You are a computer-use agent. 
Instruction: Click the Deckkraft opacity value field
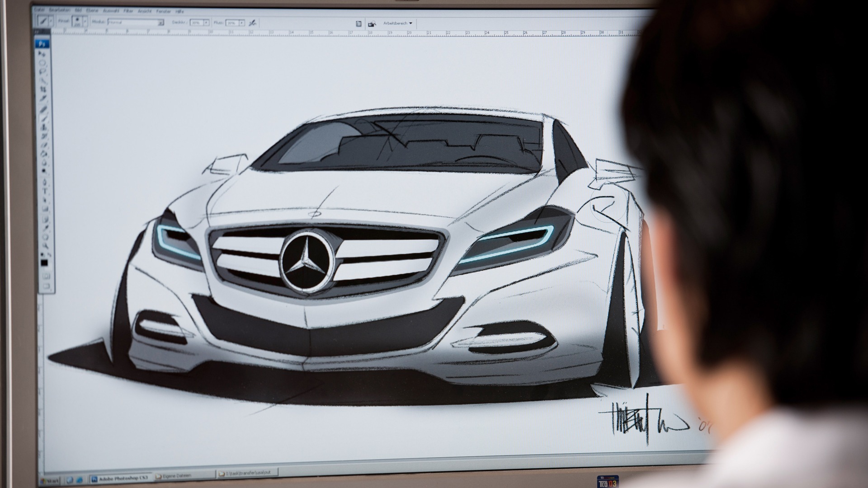pos(196,23)
